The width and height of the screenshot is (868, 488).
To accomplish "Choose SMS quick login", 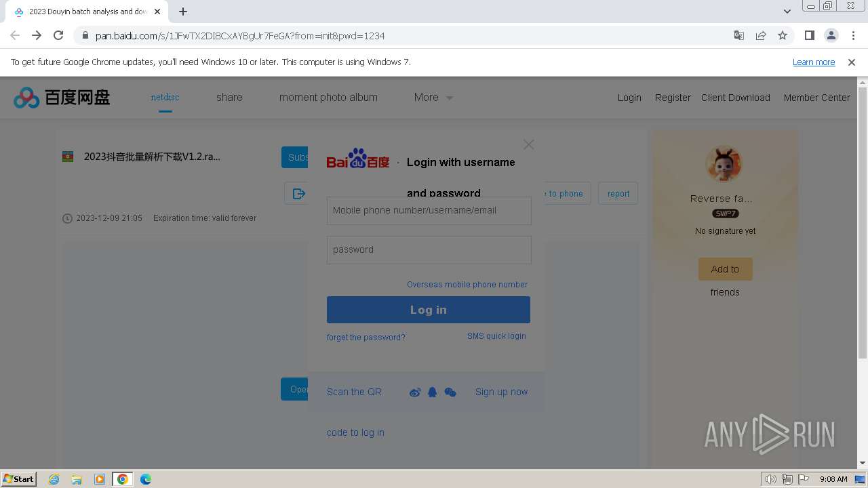I will pos(496,336).
